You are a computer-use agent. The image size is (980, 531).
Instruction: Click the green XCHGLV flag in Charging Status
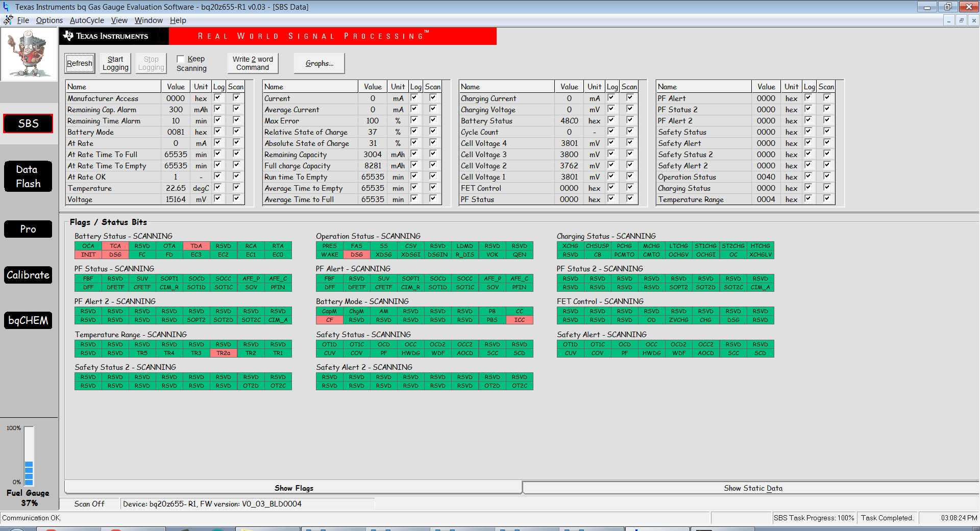(x=761, y=255)
